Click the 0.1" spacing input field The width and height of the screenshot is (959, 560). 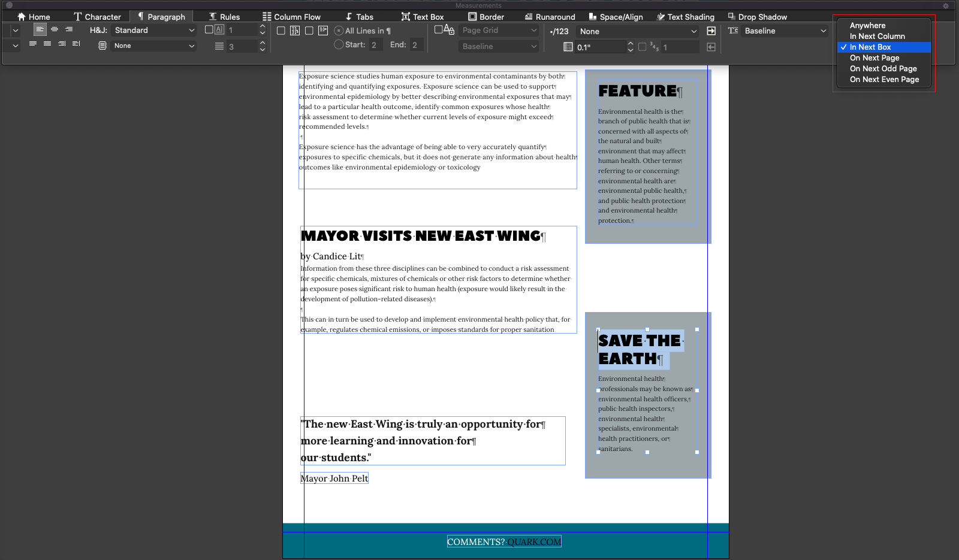[x=599, y=47]
